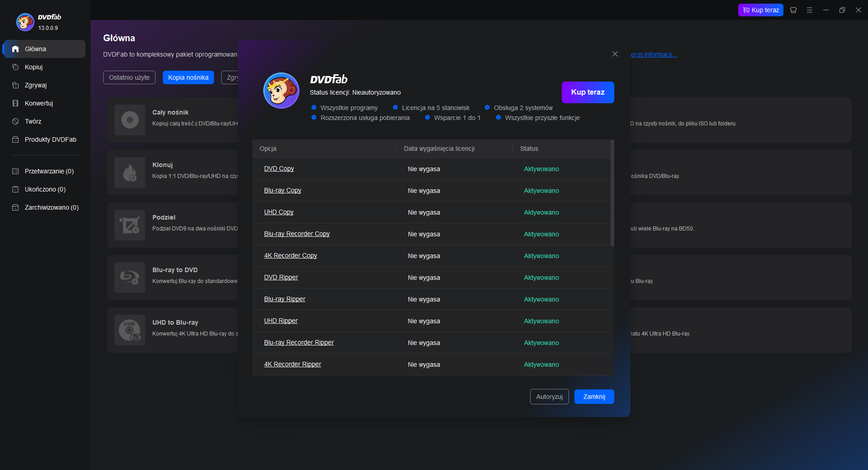The height and width of the screenshot is (470, 868).
Task: Open the DVD Ripper link
Action: coord(281,277)
